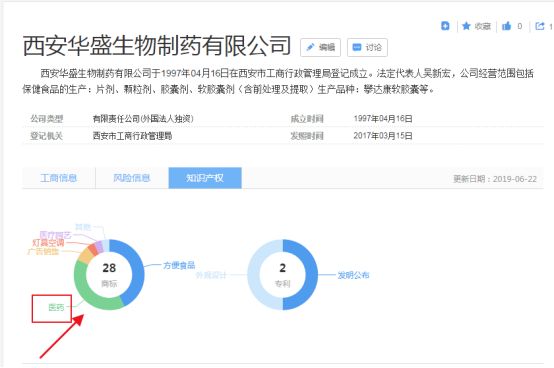Click the 其他 label above trademark chart

(83, 227)
